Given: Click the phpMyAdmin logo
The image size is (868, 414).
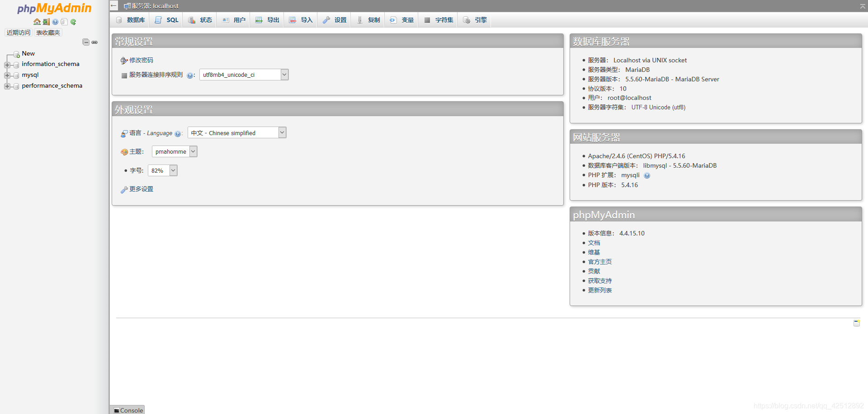Looking at the screenshot, I should (x=54, y=8).
